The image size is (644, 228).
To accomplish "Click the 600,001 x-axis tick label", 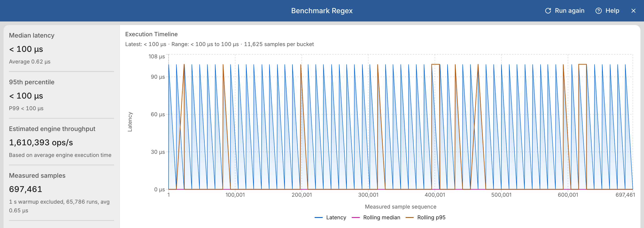I will pyautogui.click(x=568, y=195).
